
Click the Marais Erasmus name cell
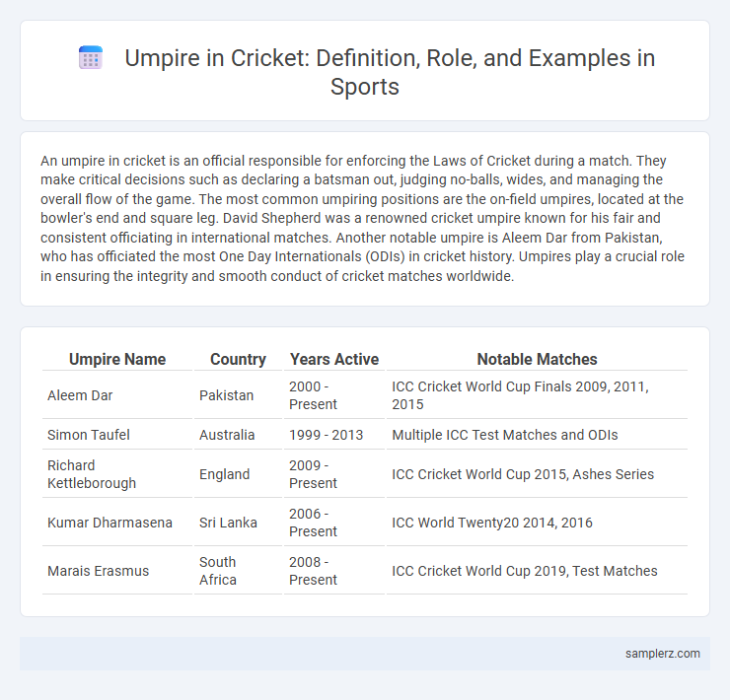[117, 571]
